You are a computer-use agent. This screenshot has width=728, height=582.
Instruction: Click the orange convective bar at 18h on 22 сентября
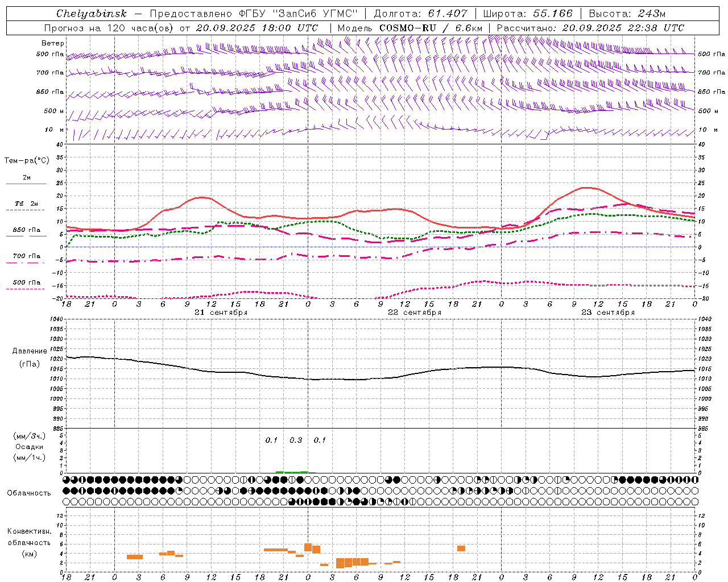[461, 548]
